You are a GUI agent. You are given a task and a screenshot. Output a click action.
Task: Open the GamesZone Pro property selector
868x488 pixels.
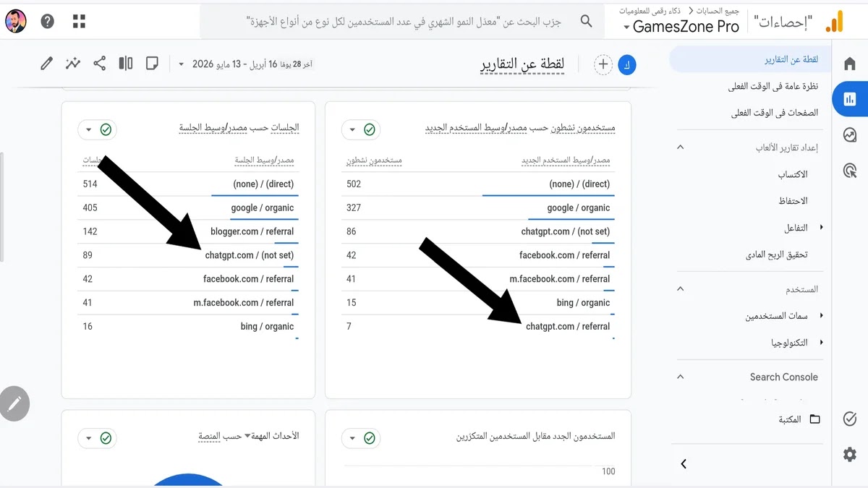point(681,27)
